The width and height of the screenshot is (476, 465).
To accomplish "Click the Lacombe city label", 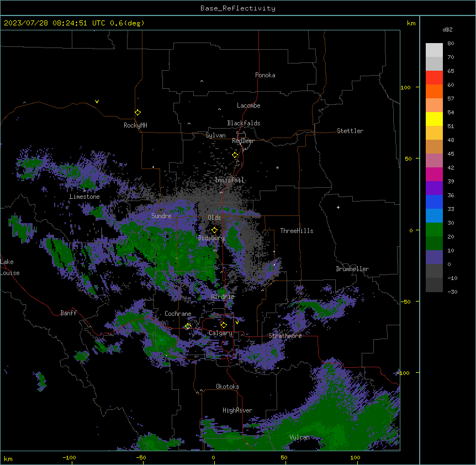I will [x=248, y=105].
